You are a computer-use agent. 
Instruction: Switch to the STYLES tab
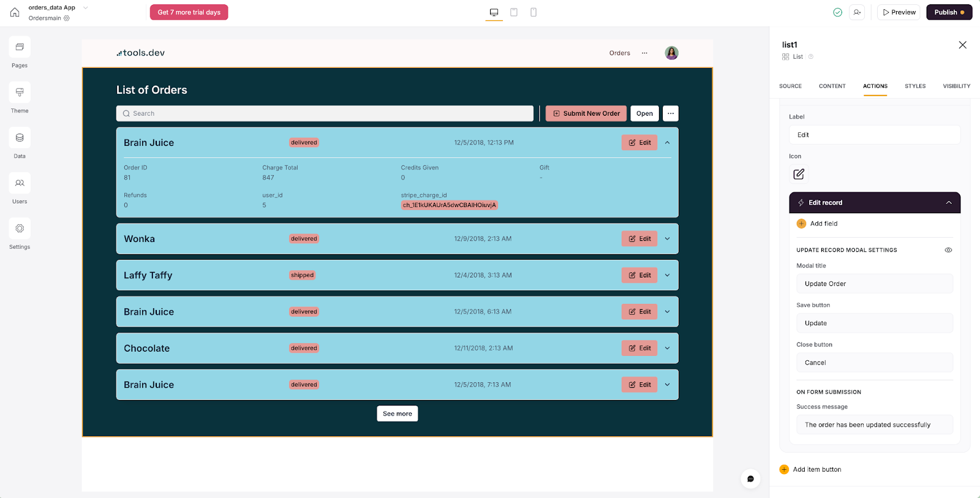pyautogui.click(x=915, y=86)
